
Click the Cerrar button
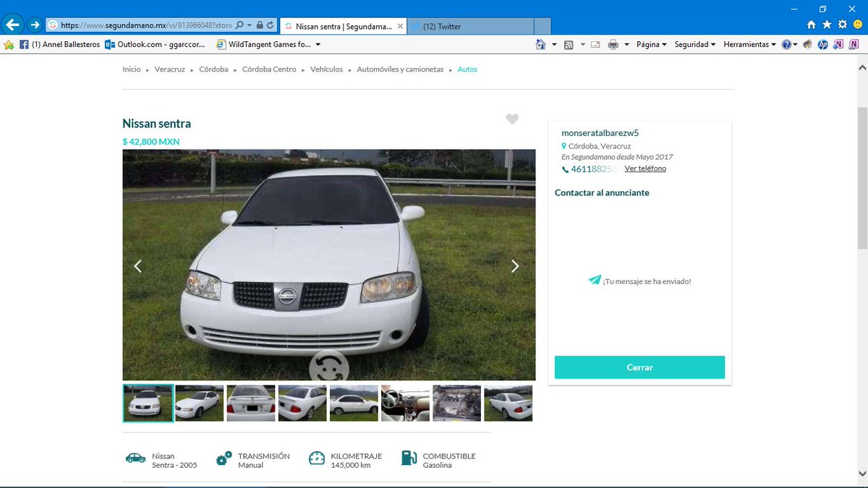[639, 367]
